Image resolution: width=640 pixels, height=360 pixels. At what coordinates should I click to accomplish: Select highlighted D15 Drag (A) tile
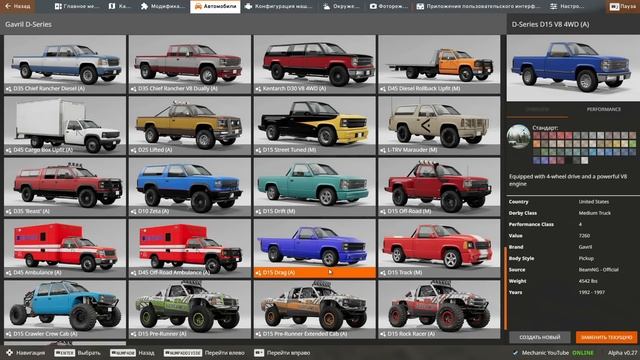coord(315,248)
